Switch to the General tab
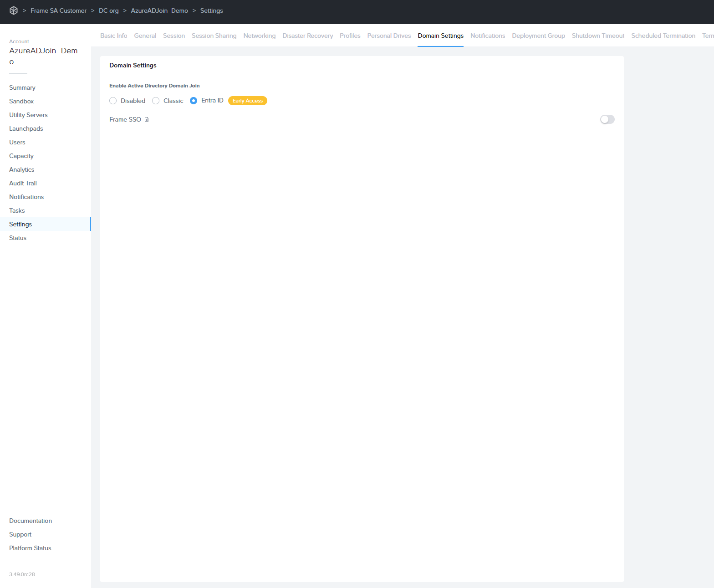 (145, 36)
